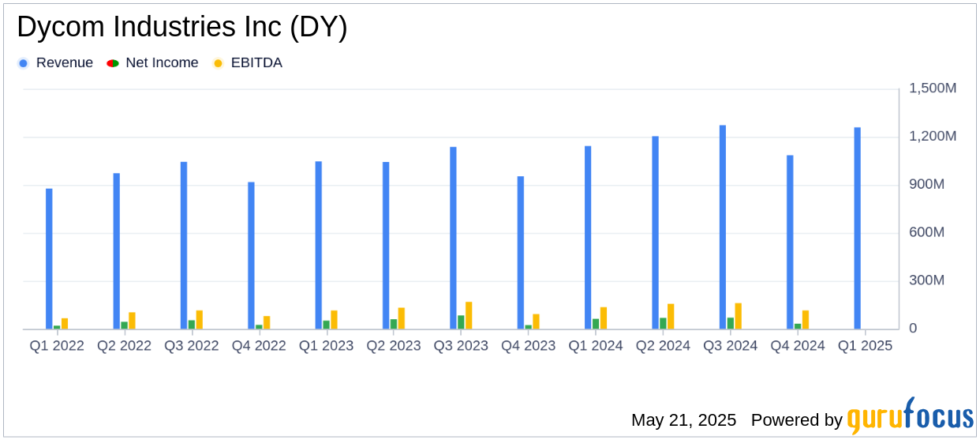Select the Q1 2024 revenue bar
This screenshot has width=980, height=440.
tap(588, 238)
